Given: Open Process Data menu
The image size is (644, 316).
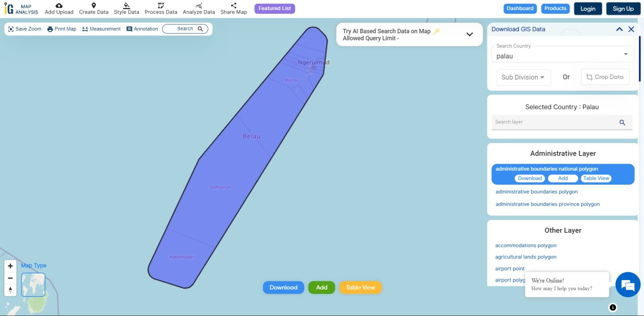Looking at the screenshot, I should pos(161,9).
